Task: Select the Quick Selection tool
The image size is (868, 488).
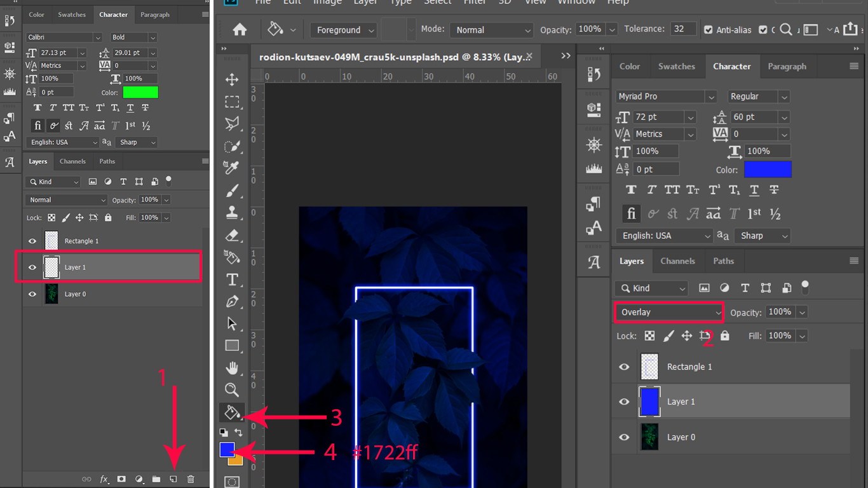Action: coord(232,146)
